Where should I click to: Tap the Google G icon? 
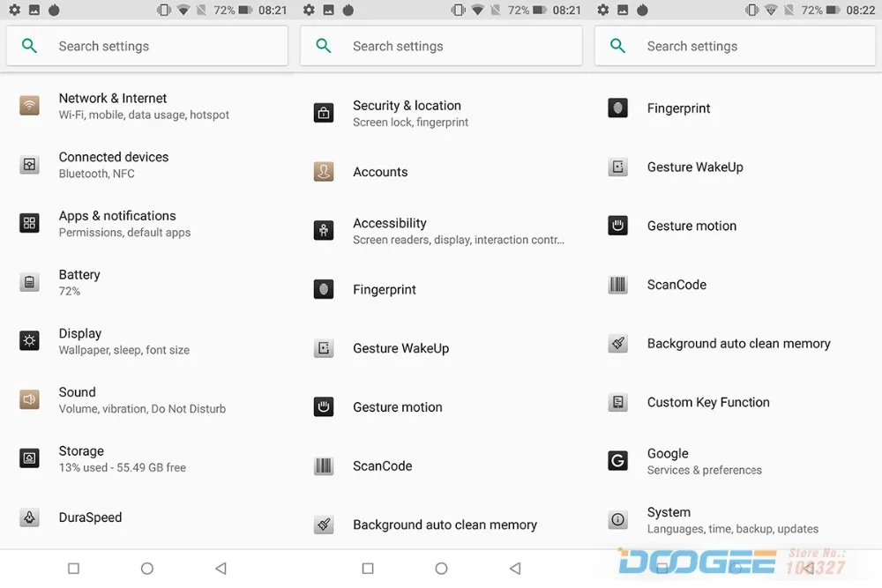pyautogui.click(x=617, y=461)
